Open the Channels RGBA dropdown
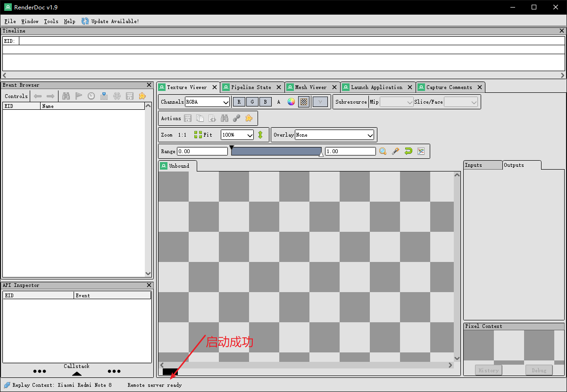This screenshot has height=392, width=567. coord(207,101)
